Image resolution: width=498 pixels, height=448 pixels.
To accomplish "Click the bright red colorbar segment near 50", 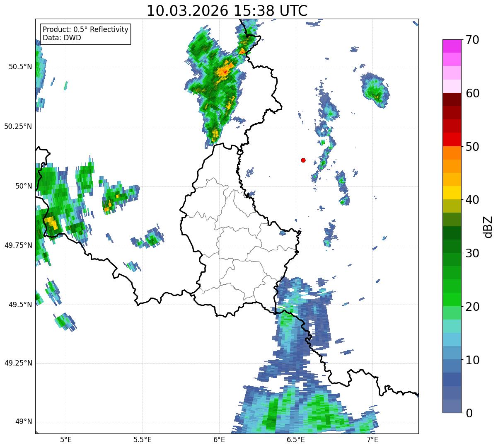I will click(452, 139).
